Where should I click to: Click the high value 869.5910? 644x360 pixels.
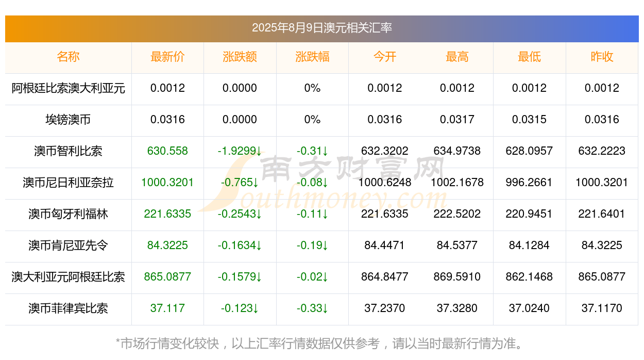[x=457, y=277]
